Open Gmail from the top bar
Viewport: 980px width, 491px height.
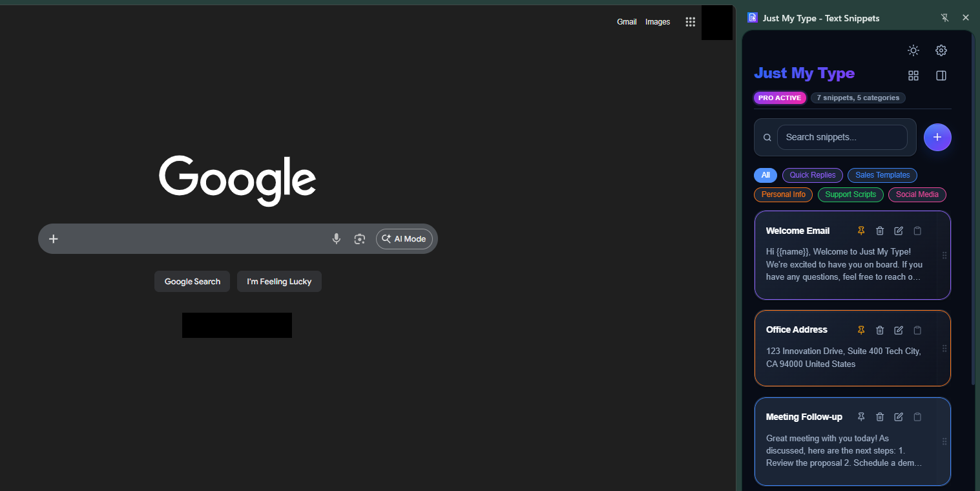627,21
